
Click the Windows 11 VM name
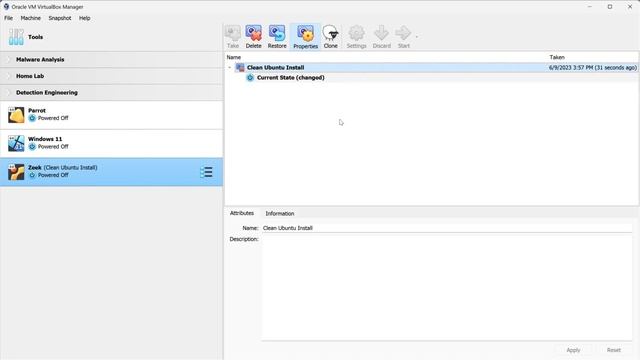[x=45, y=139]
